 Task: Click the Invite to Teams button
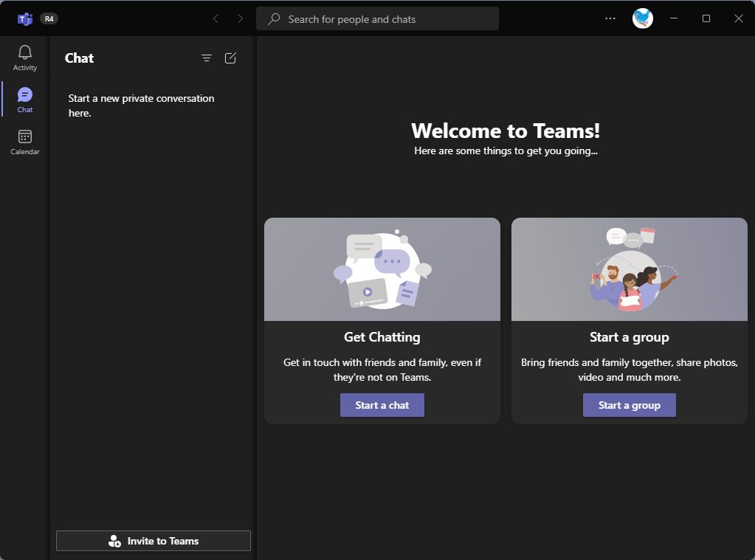[154, 541]
